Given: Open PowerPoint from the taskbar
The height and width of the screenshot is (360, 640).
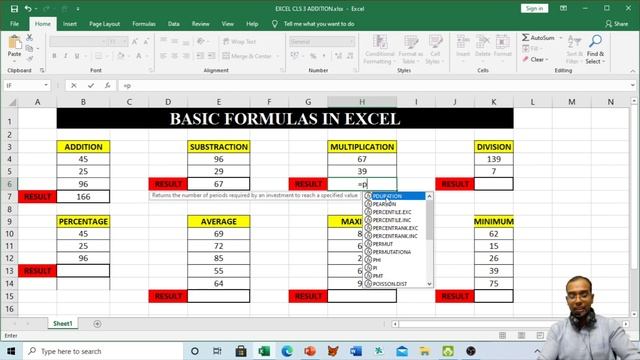Looking at the screenshot, I should tap(310, 351).
